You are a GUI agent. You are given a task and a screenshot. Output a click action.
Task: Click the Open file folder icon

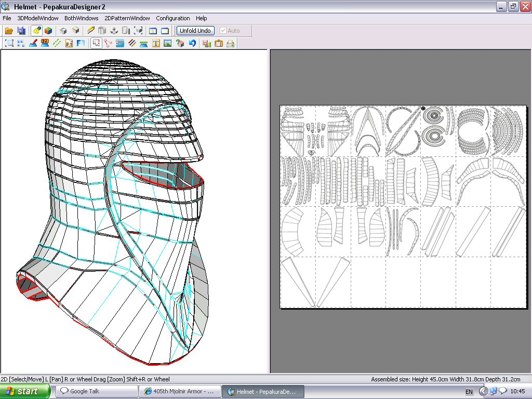click(x=9, y=31)
